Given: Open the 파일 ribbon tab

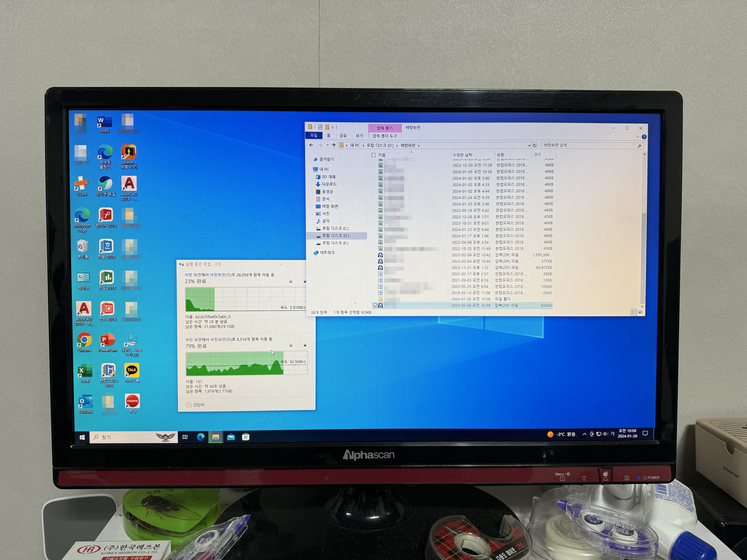Looking at the screenshot, I should pos(314,135).
